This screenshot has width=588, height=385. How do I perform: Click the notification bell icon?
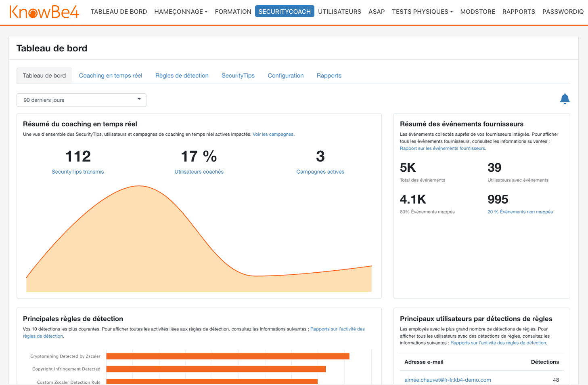click(x=565, y=99)
